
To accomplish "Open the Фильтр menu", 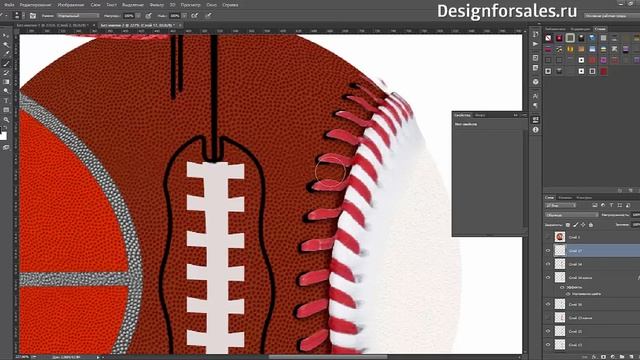I will [x=157, y=5].
